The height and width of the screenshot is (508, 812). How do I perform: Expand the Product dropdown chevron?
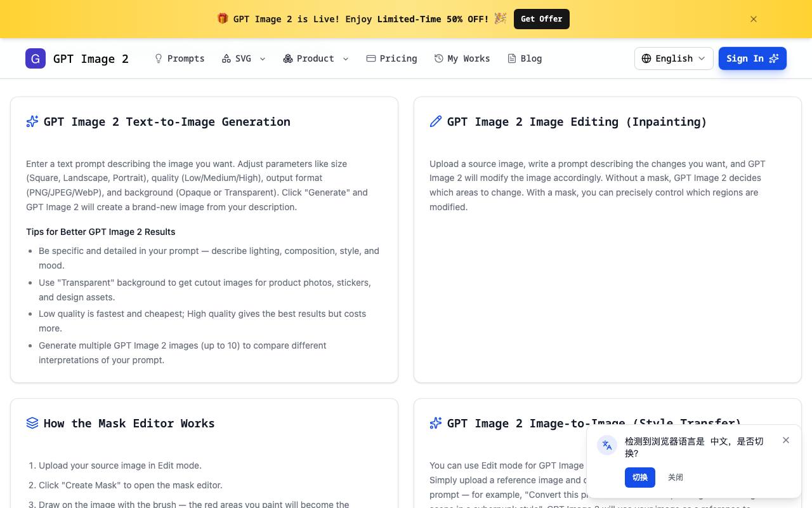click(x=346, y=58)
